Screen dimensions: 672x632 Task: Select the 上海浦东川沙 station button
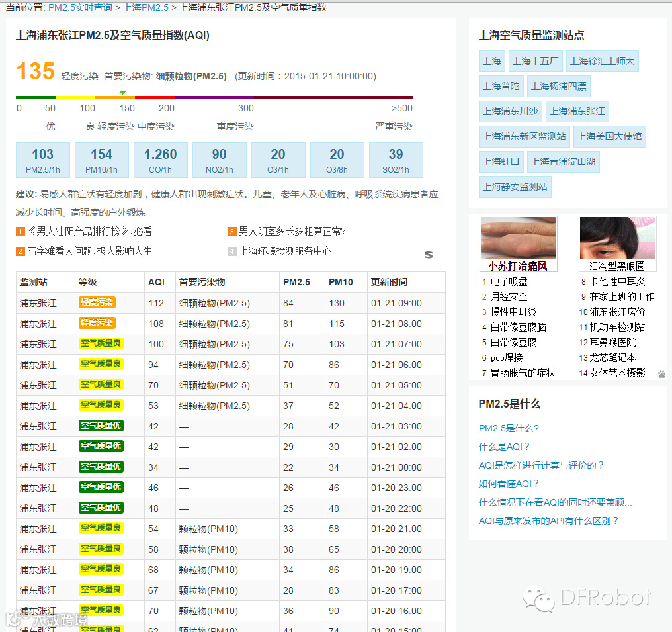511,111
